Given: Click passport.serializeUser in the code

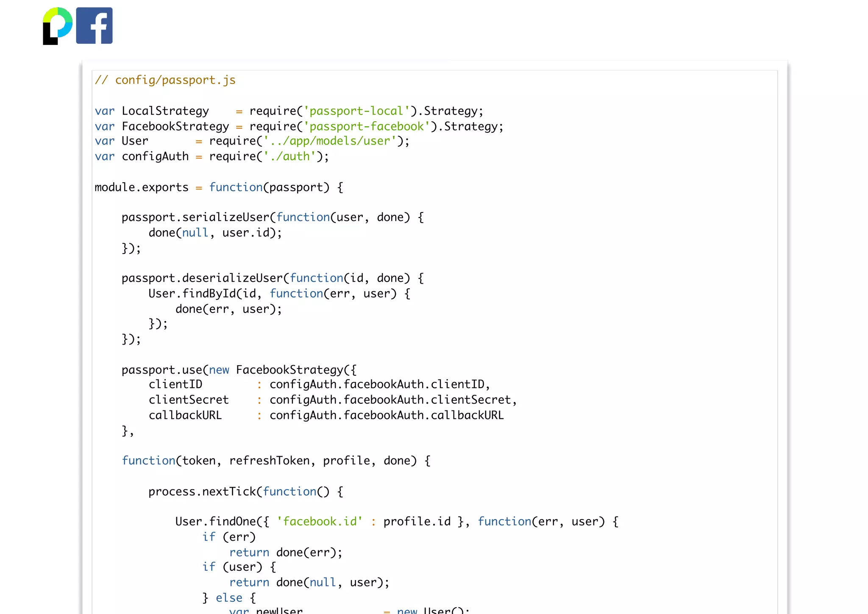Looking at the screenshot, I should pyautogui.click(x=195, y=218).
